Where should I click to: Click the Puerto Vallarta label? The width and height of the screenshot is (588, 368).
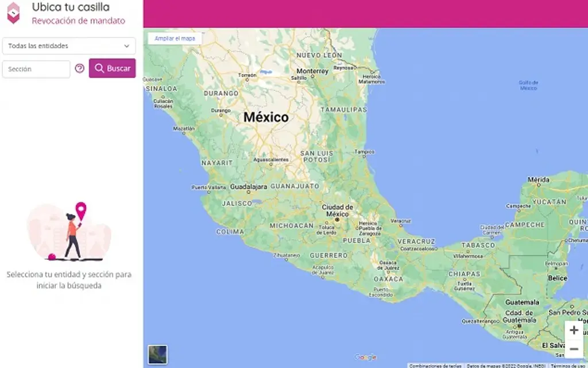(208, 187)
